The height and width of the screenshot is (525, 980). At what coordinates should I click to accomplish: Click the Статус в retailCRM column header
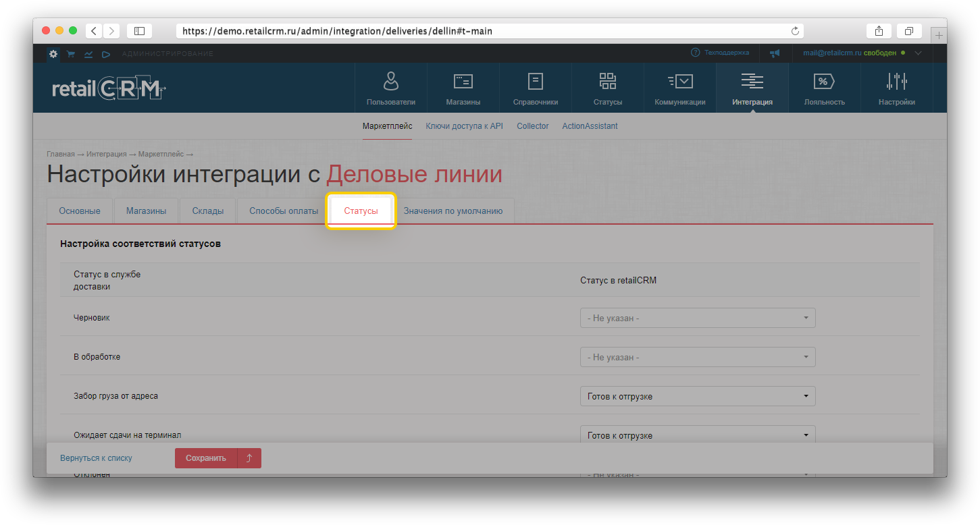tap(619, 281)
